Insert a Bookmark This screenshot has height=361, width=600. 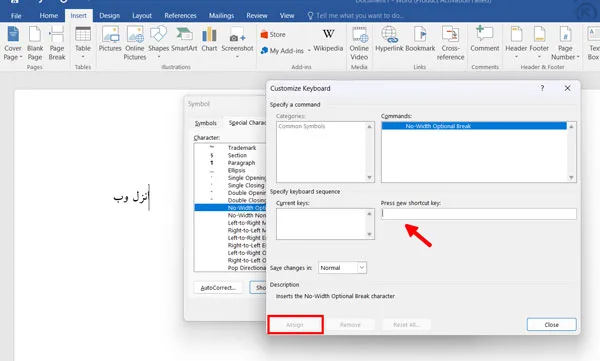point(420,39)
